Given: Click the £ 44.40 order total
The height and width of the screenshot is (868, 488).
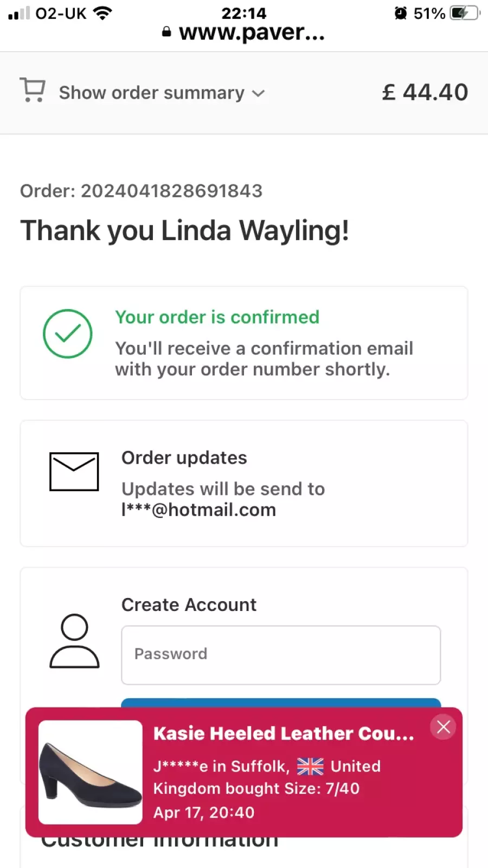Looking at the screenshot, I should [x=425, y=92].
